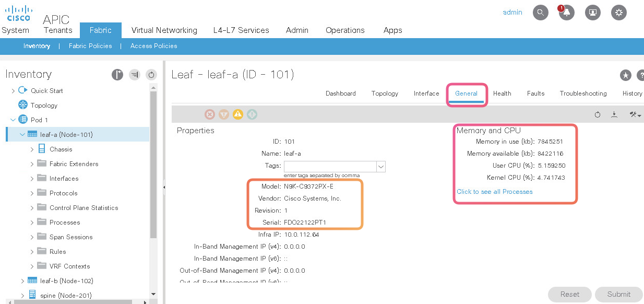
Task: Click the favorite star icon
Action: (x=625, y=75)
